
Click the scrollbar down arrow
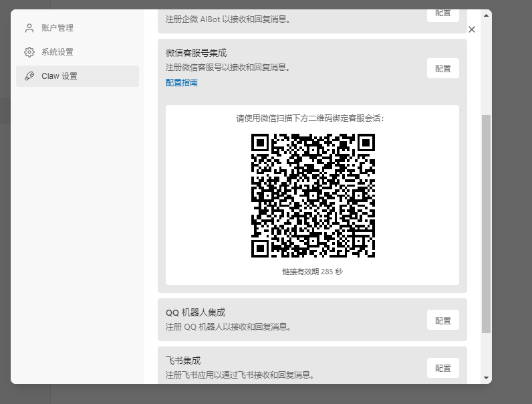486,378
